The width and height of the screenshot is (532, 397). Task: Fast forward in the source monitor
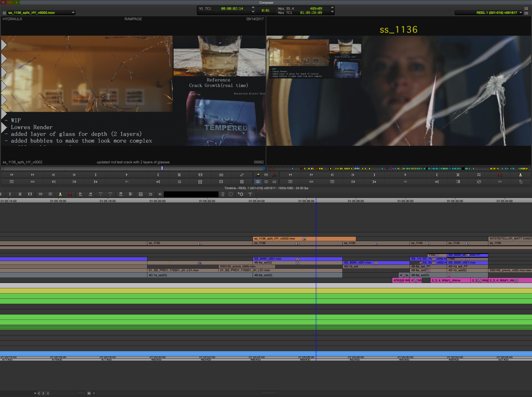tap(32, 175)
